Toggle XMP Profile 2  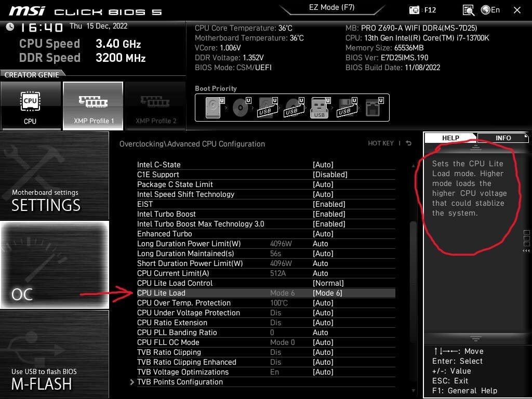[156, 106]
